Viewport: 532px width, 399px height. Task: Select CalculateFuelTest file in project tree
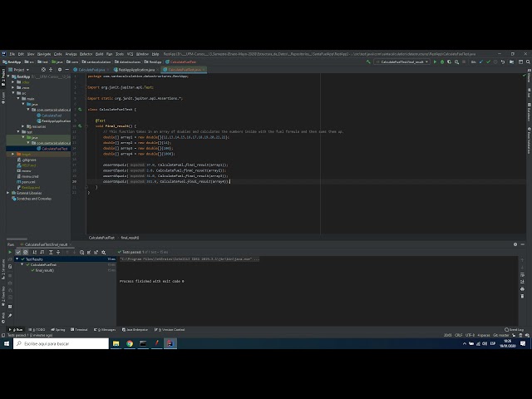tap(54, 149)
